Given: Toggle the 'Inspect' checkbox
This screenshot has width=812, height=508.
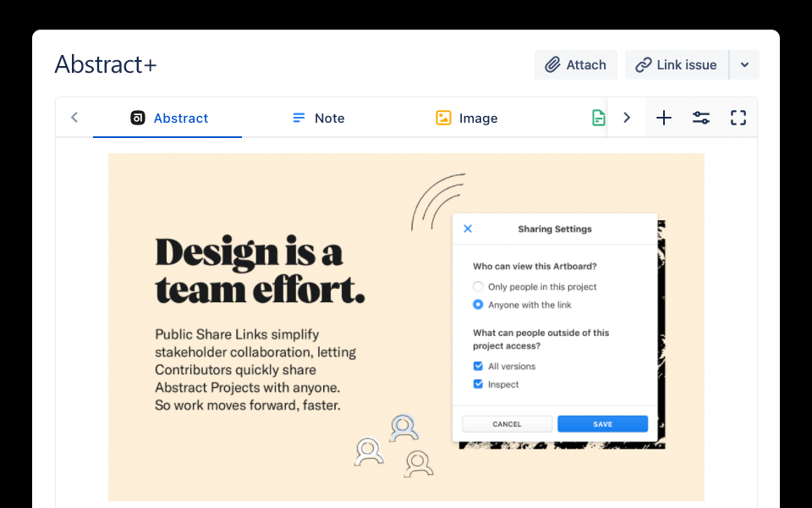Looking at the screenshot, I should pos(478,384).
